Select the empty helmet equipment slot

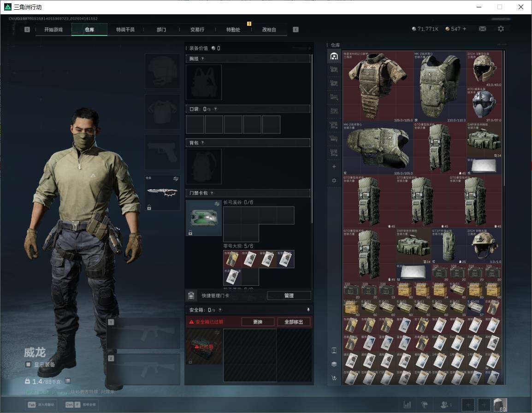point(163,71)
